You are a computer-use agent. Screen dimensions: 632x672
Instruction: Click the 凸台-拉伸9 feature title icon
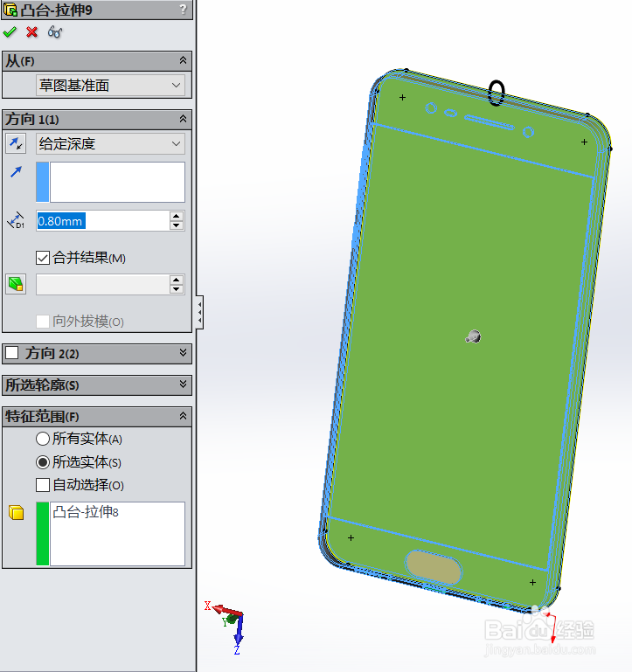[x=10, y=10]
